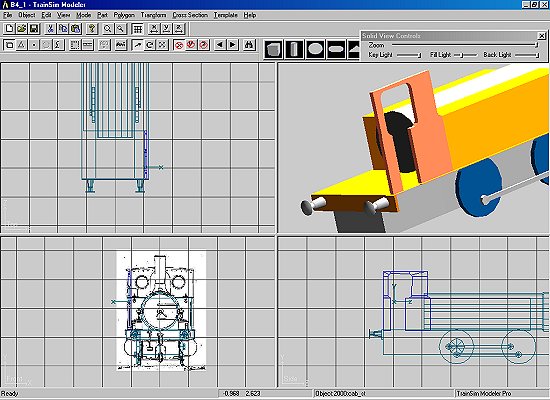This screenshot has height=400, width=550.
Task: Click the scissors cut icon
Action: coord(51,28)
